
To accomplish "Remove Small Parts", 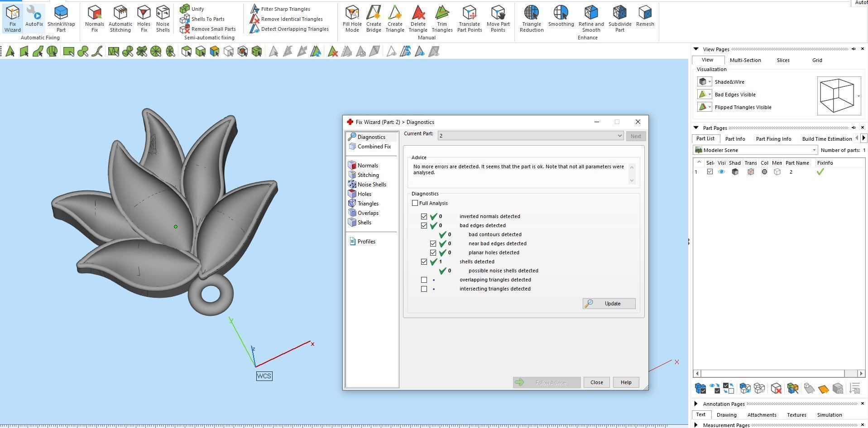I will pos(208,29).
